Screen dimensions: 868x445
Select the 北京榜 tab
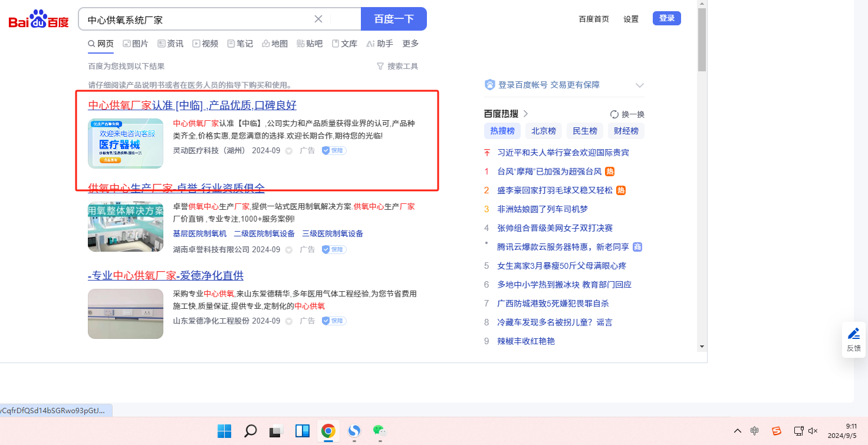pos(543,131)
